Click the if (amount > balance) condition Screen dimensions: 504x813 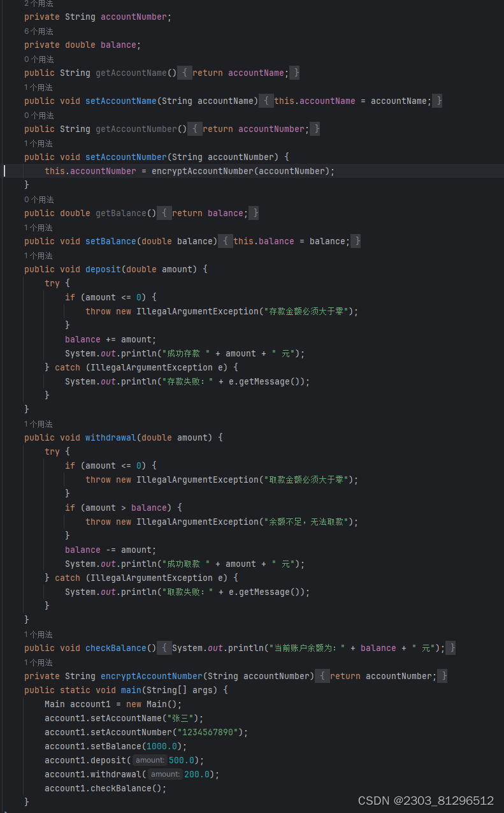(123, 508)
